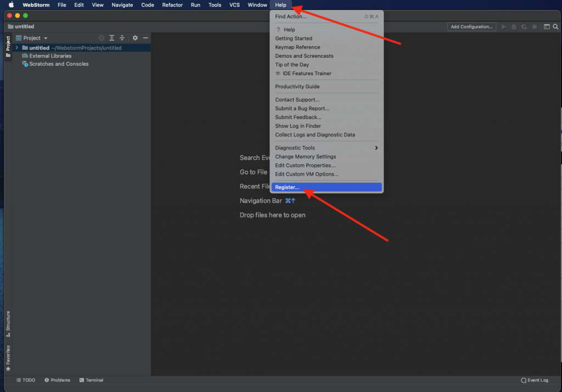Click IDE Features Trainer cap icon
The width and height of the screenshot is (562, 392).
[278, 73]
